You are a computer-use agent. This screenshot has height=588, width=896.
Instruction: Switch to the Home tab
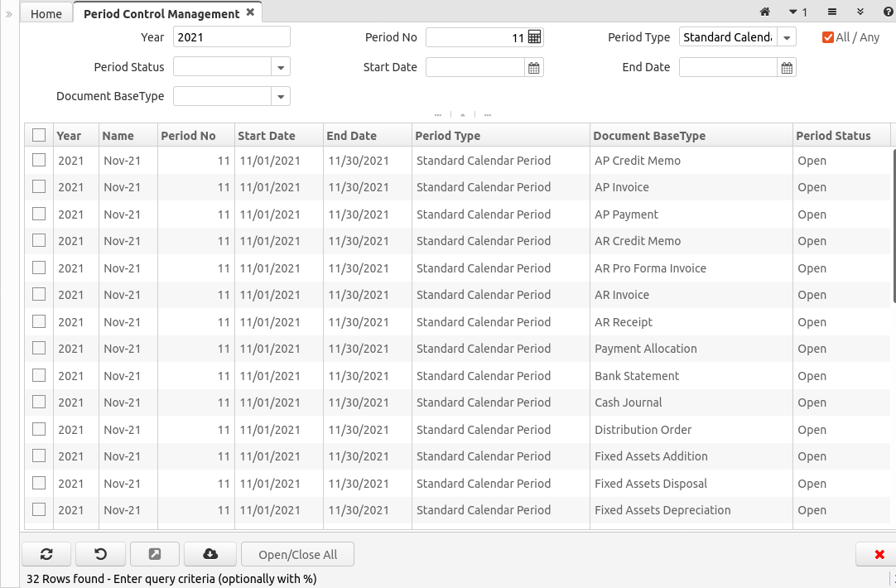tap(46, 13)
